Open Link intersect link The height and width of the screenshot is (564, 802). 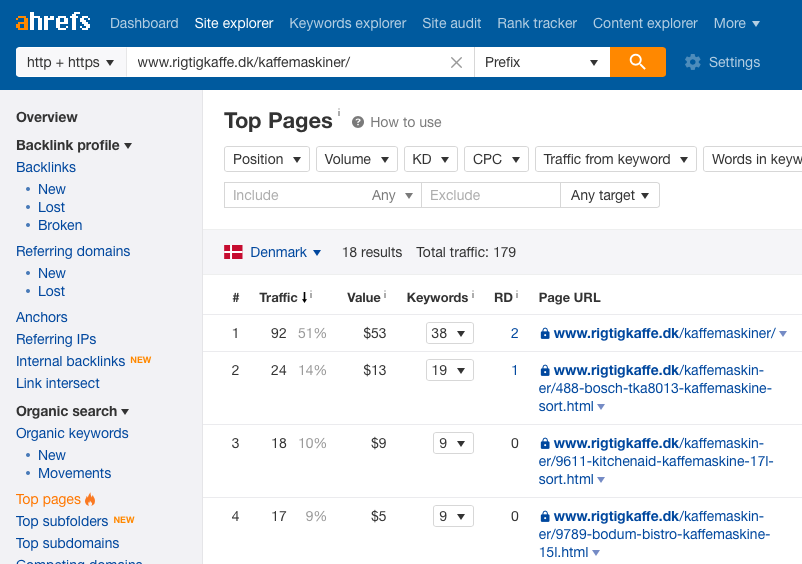(x=58, y=383)
